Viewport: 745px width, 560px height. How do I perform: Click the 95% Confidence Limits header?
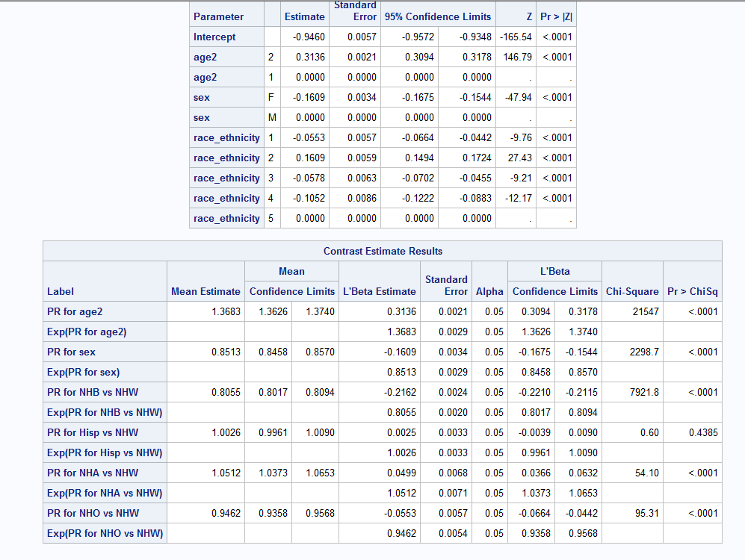pos(437,16)
